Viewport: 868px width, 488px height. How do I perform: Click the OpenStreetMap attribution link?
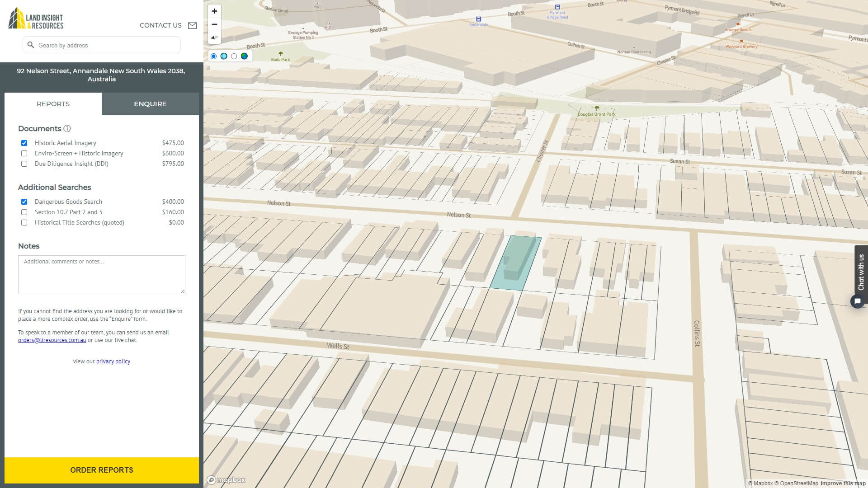pos(796,483)
